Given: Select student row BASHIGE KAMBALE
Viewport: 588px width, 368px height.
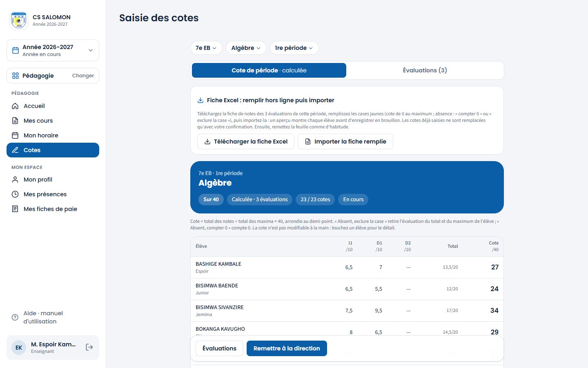Looking at the screenshot, I should [347, 267].
